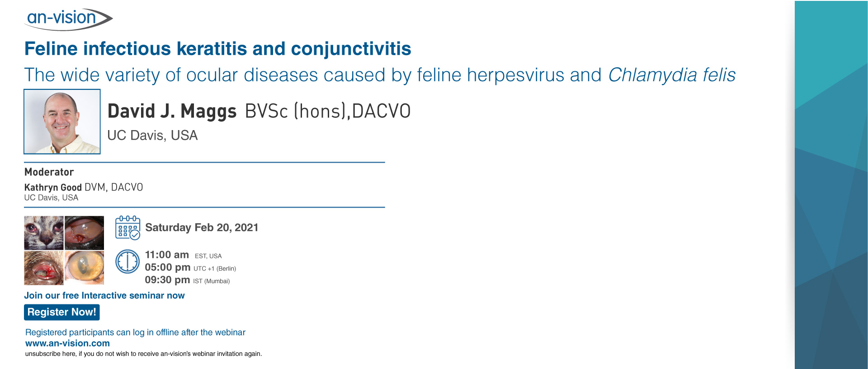This screenshot has height=369, width=868.
Task: View the red inflamed eye photo
Action: pyautogui.click(x=44, y=268)
